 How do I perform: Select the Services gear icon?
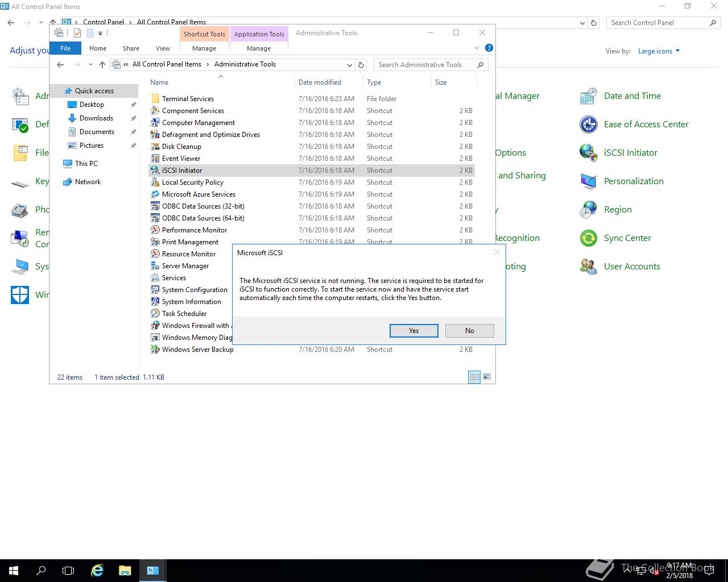pos(155,278)
